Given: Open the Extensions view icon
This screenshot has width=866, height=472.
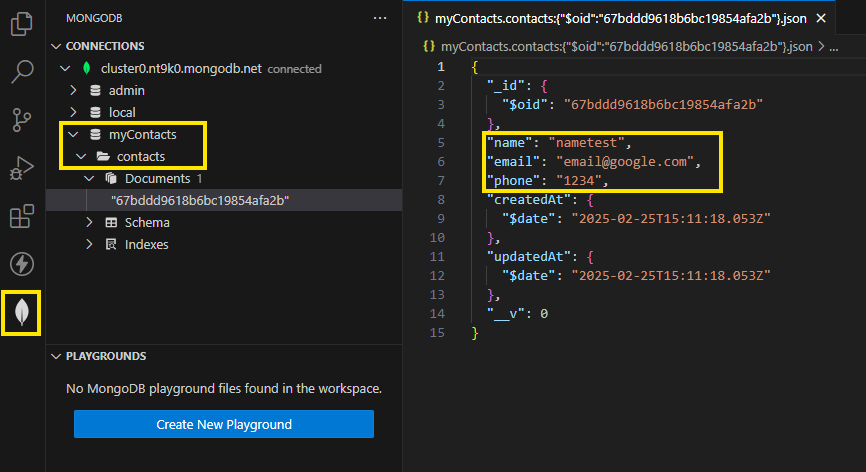Looking at the screenshot, I should click(22, 216).
